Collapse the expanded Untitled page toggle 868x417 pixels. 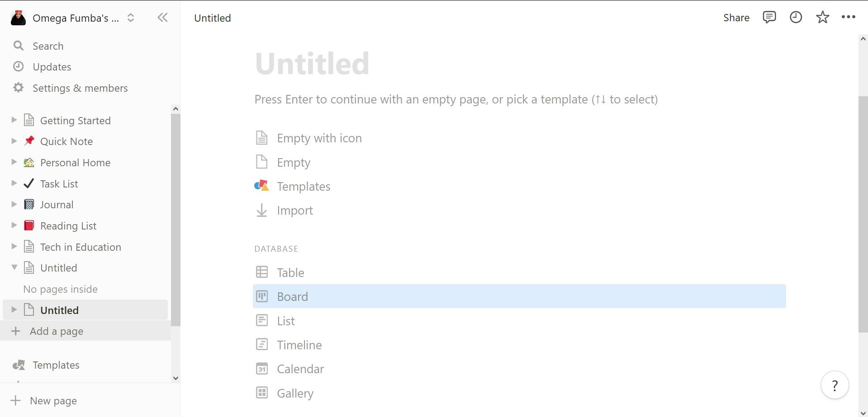(14, 267)
